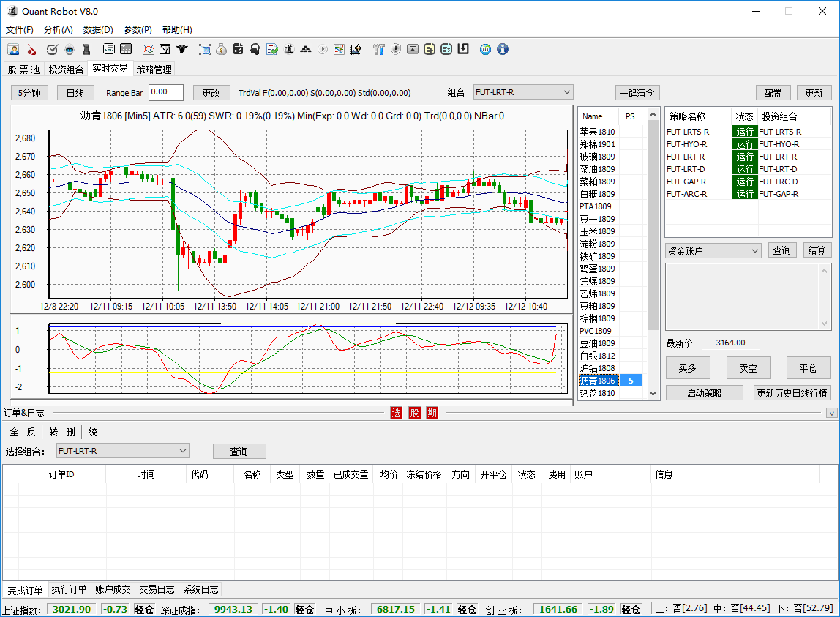Toggle the red 股 filter button
Screen dimensions: 840x617
pos(415,413)
